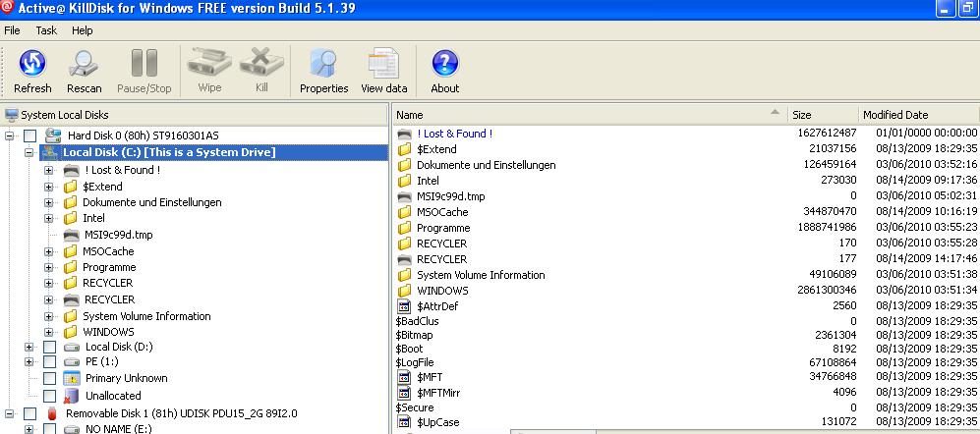The image size is (980, 434).
Task: Click the Local Disk (D:) drive icon
Action: point(72,347)
